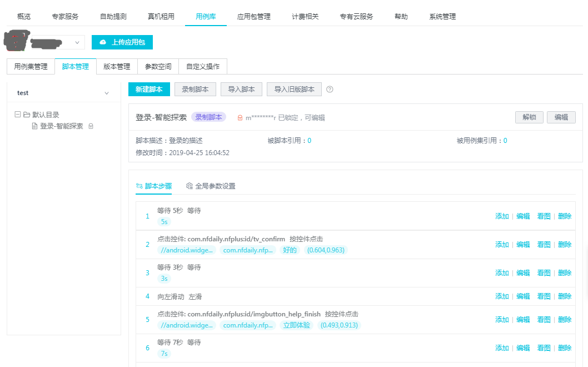The height and width of the screenshot is (367, 588).
Task: Click the file icon of 登录-智能探索 script
Action: [34, 126]
